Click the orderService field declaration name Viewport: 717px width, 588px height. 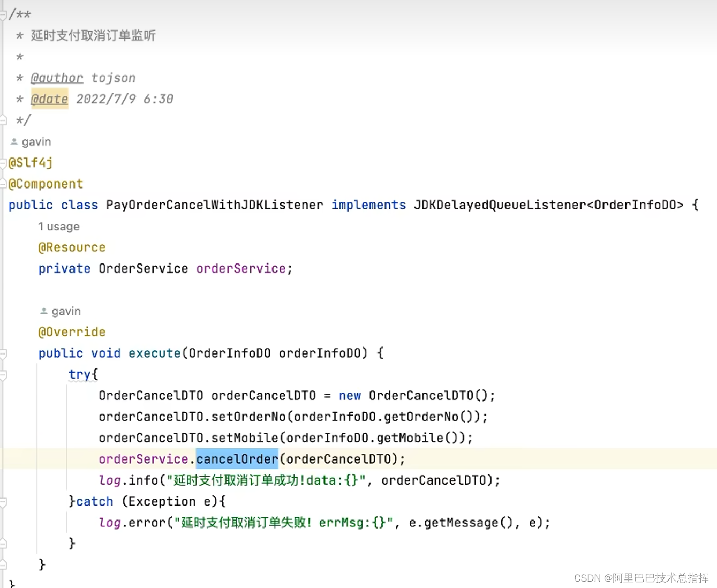pyautogui.click(x=240, y=268)
